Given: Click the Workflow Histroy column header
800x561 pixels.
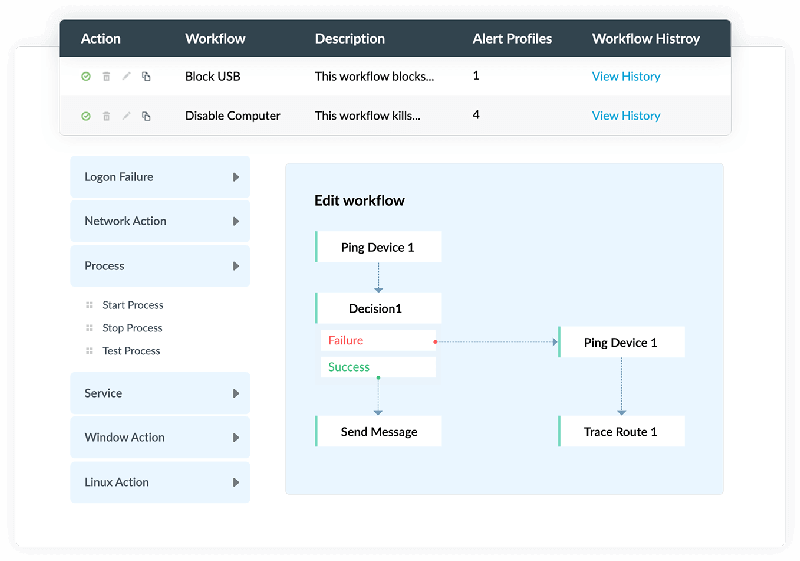Looking at the screenshot, I should point(646,39).
